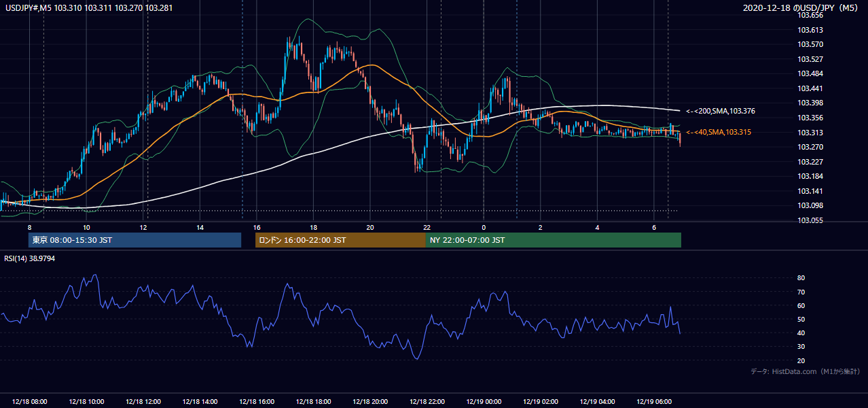The height and width of the screenshot is (408, 868).
Task: Click price level 103.356 on the axis
Action: point(811,118)
